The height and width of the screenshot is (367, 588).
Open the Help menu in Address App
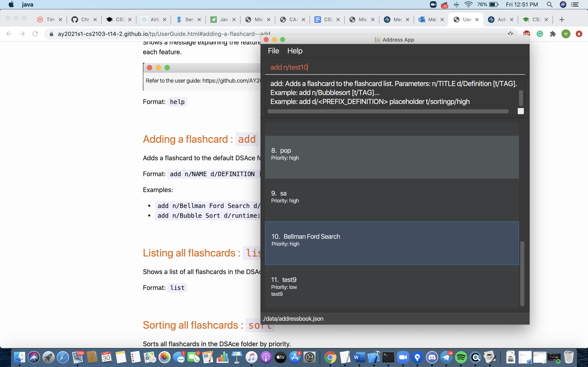(x=295, y=51)
